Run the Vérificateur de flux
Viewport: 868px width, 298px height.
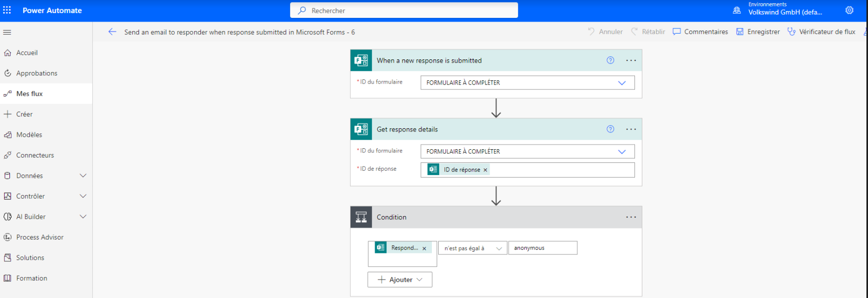click(x=821, y=32)
